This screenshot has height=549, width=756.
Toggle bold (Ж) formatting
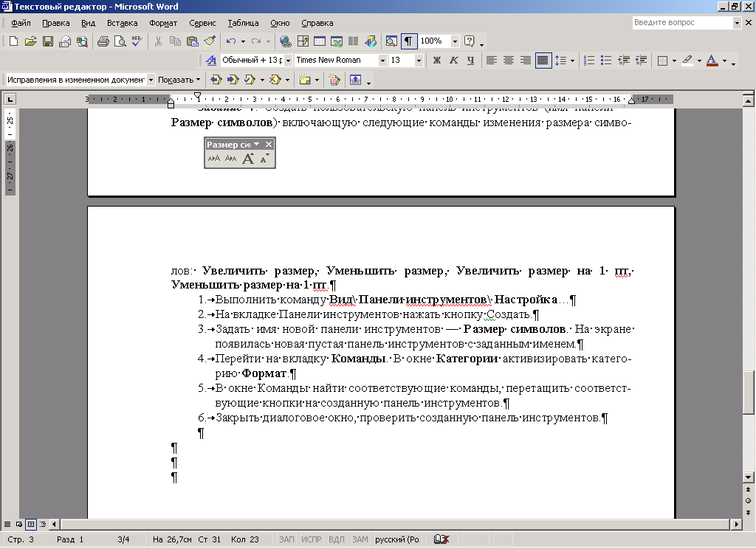(x=437, y=61)
